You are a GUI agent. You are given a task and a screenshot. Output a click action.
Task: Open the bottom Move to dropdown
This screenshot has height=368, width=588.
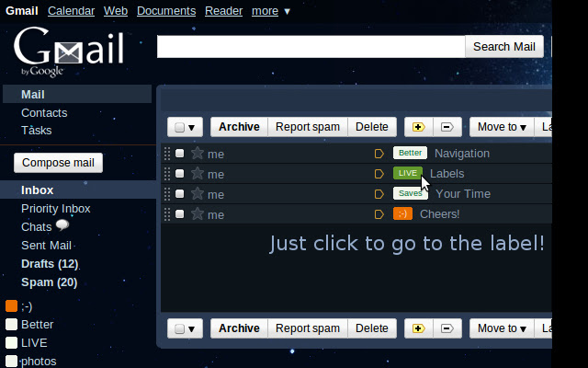[x=502, y=328]
